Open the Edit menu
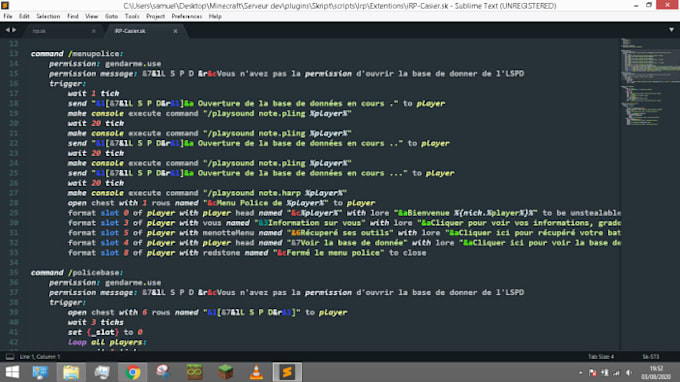Screen dimensions: 680x382 click(24, 16)
